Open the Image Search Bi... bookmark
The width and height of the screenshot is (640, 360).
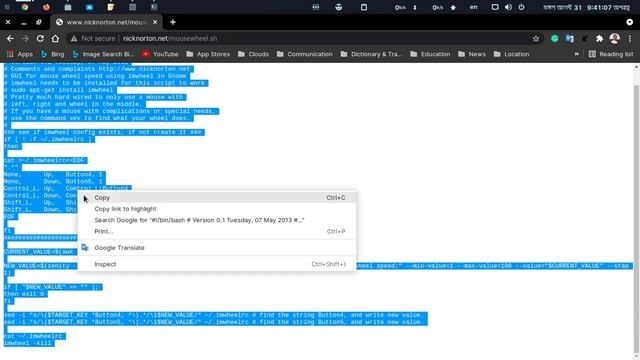103,54
